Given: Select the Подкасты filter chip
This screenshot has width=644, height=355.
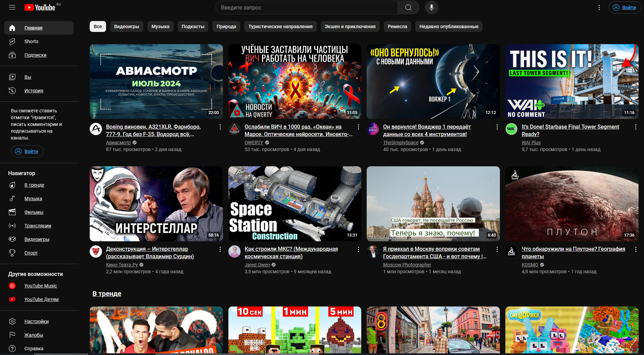Looking at the screenshot, I should point(193,26).
